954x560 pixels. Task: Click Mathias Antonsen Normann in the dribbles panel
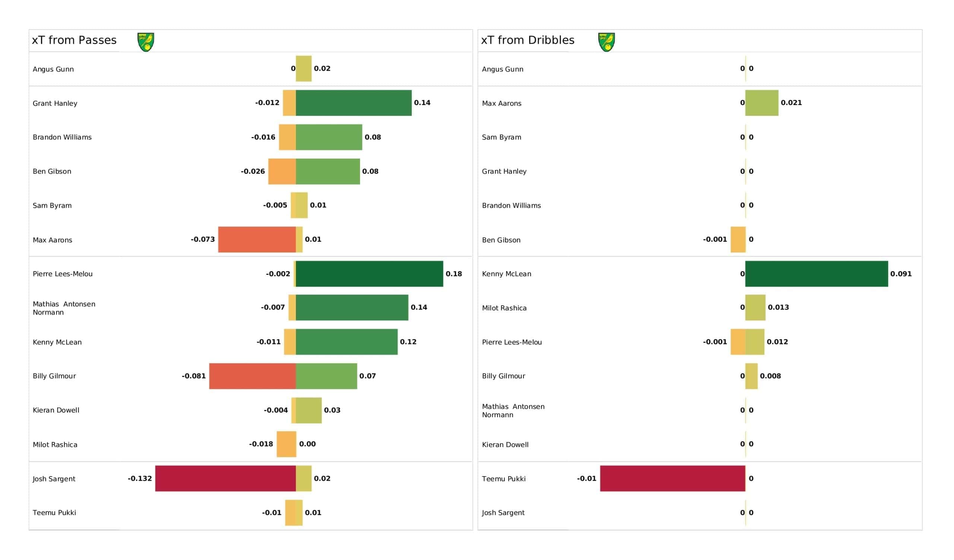point(513,411)
